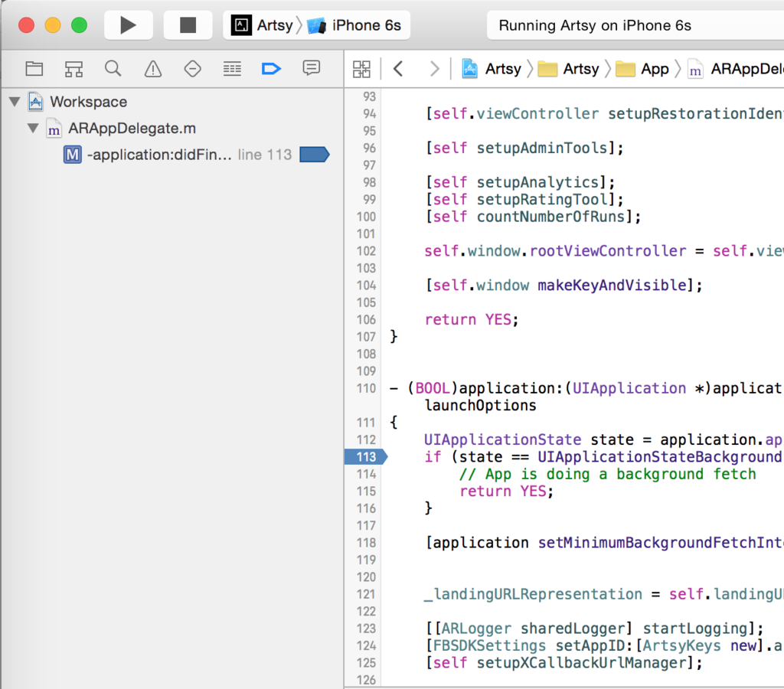Click '_landingURLRepresentation' on line 121
784x689 pixels.
533,595
